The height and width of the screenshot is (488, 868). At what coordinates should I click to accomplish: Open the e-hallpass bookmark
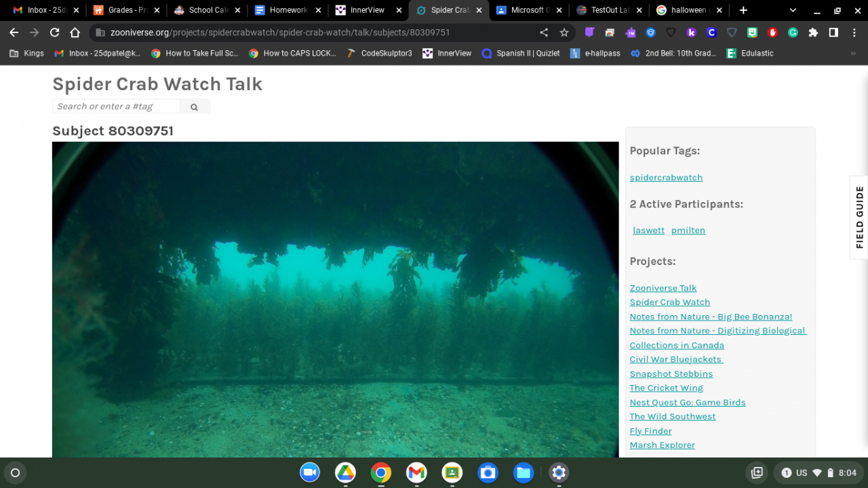(x=595, y=53)
